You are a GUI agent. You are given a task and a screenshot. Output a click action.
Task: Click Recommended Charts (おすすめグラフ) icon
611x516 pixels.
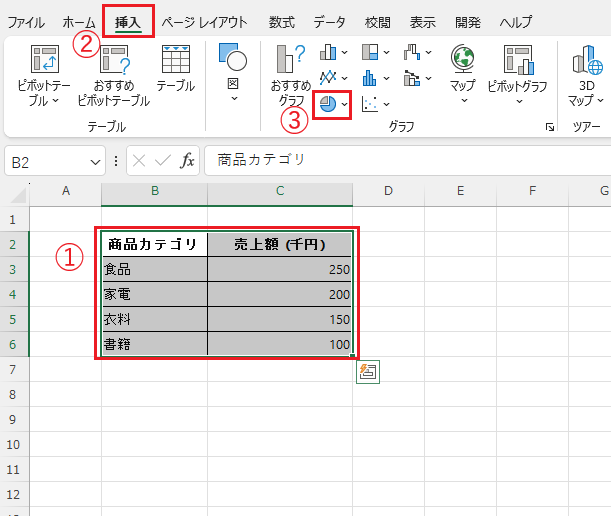(291, 59)
